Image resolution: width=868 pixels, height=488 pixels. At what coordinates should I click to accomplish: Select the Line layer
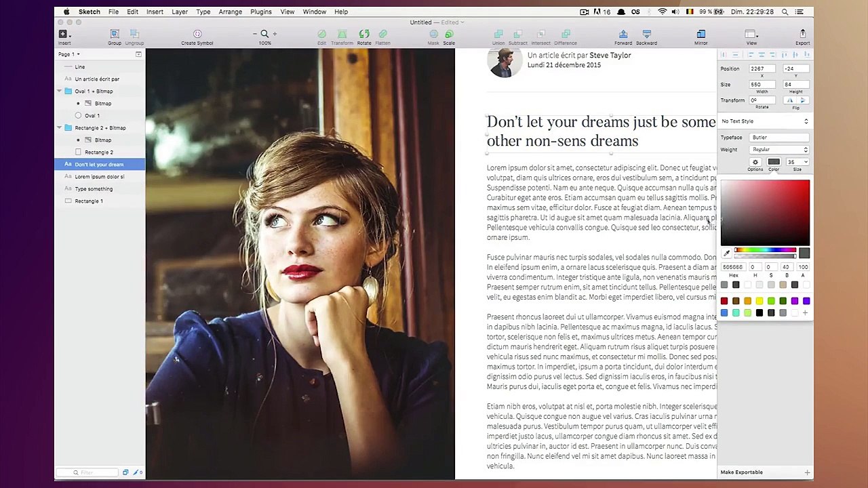pyautogui.click(x=100, y=66)
